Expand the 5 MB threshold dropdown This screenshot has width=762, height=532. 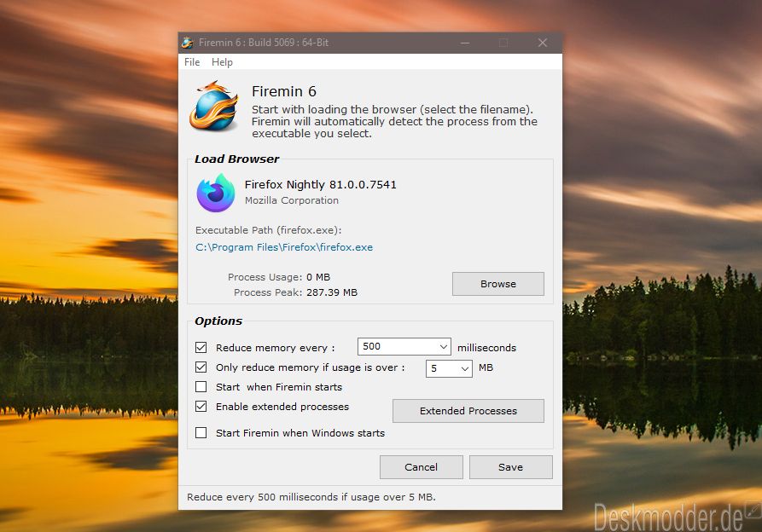(x=464, y=368)
